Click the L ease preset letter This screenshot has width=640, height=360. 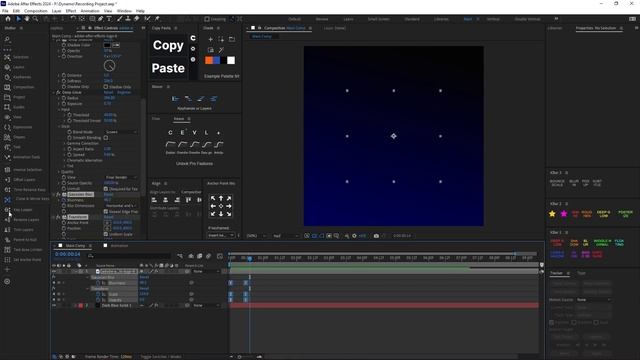click(207, 133)
